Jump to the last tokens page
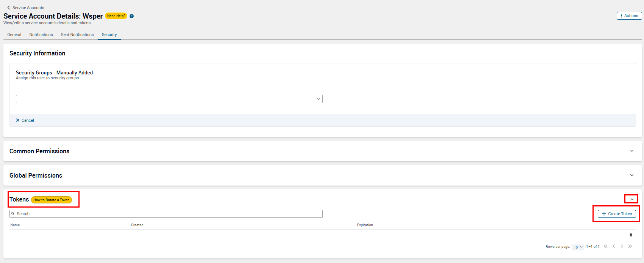The width and height of the screenshot is (644, 263). [x=630, y=246]
